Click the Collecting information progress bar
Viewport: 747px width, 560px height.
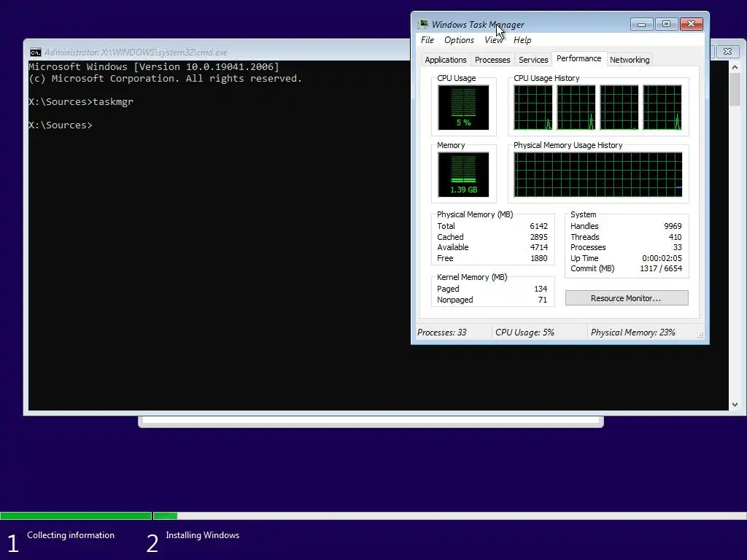(76, 516)
